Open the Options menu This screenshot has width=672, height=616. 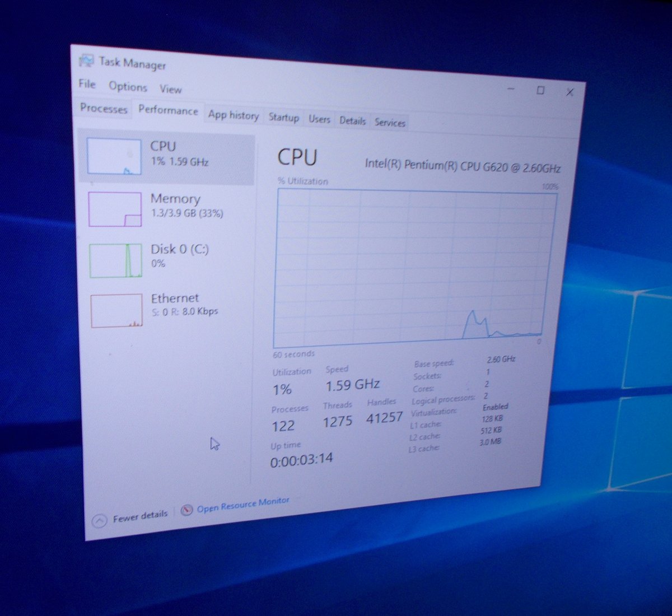pyautogui.click(x=128, y=86)
